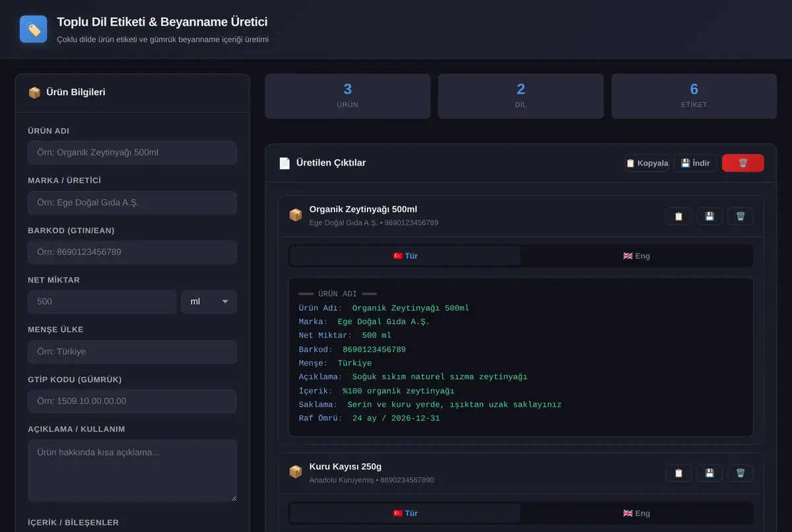Copy the Organik Zeytinyağı 500ml card output
Image resolution: width=792 pixels, height=532 pixels.
(678, 216)
